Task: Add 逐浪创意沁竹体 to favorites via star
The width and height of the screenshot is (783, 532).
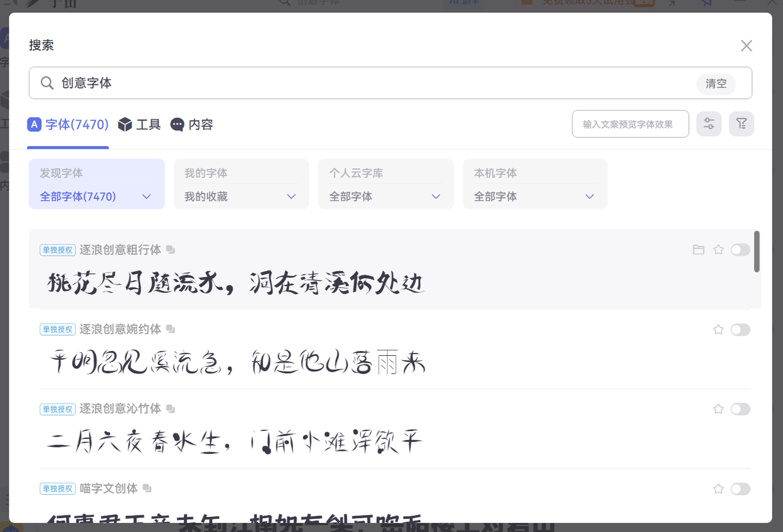Action: click(719, 409)
